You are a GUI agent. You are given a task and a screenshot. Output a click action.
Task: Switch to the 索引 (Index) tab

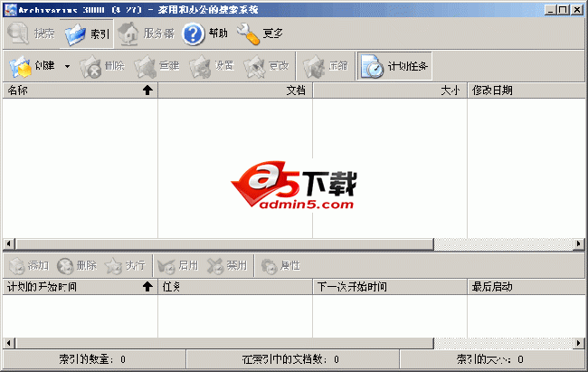tap(87, 33)
